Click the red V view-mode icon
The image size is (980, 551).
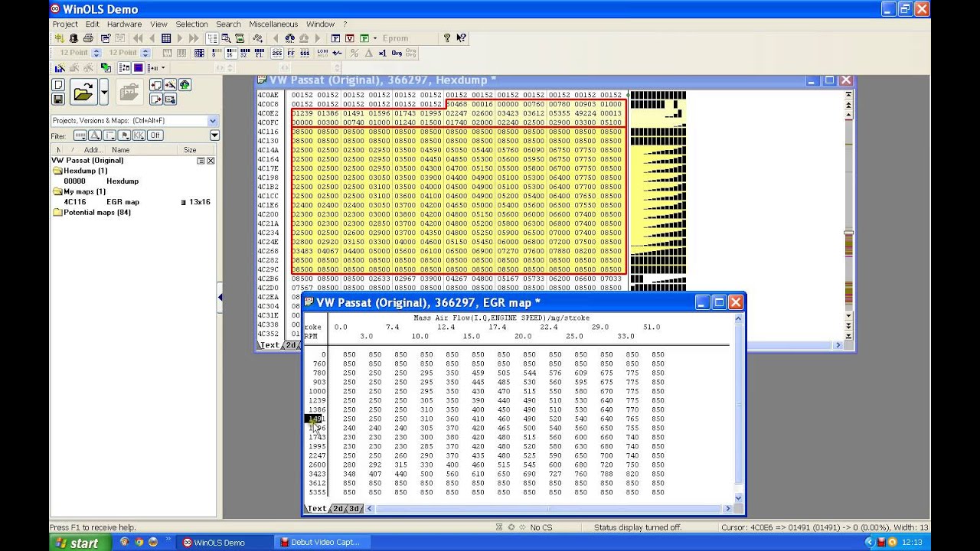pos(350,37)
